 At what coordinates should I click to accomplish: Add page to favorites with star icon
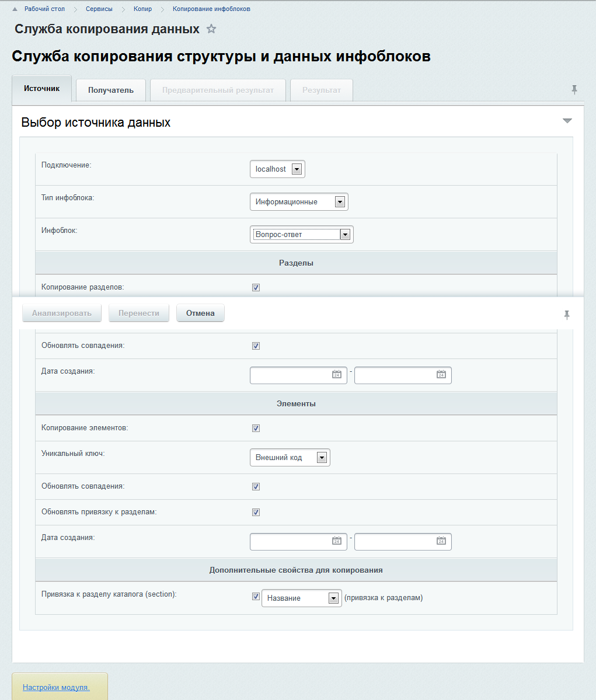pos(211,29)
